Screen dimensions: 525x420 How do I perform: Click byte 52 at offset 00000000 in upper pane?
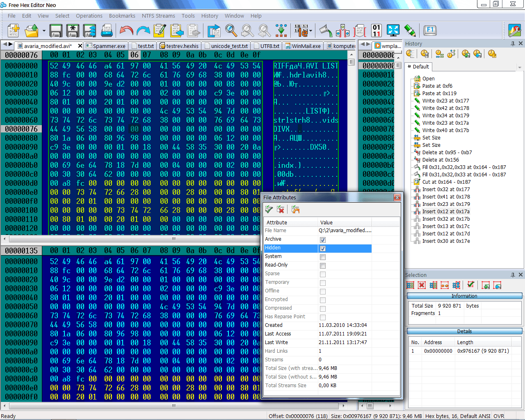pos(54,66)
